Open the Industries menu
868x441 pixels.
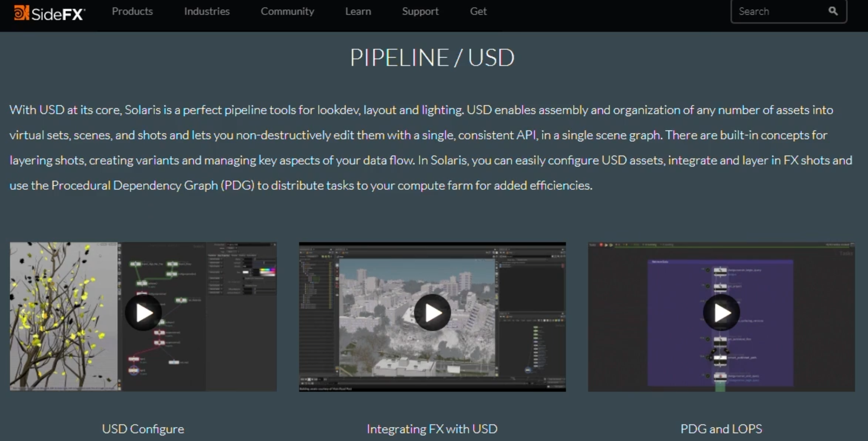coord(207,11)
